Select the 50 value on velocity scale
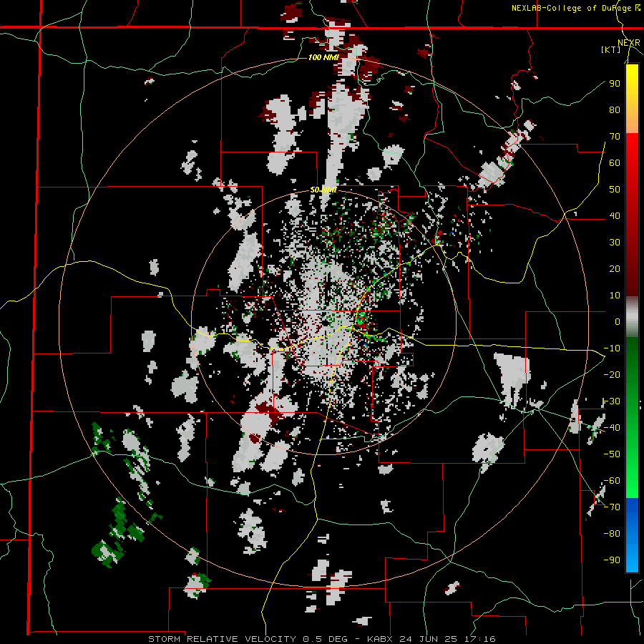The width and height of the screenshot is (644, 644). (x=615, y=190)
